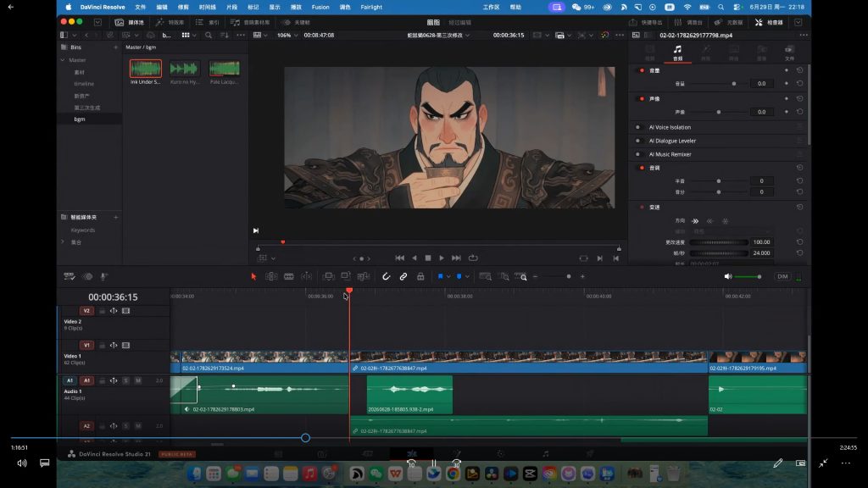Open the 时间线 menu
The image size is (868, 488).
208,7
